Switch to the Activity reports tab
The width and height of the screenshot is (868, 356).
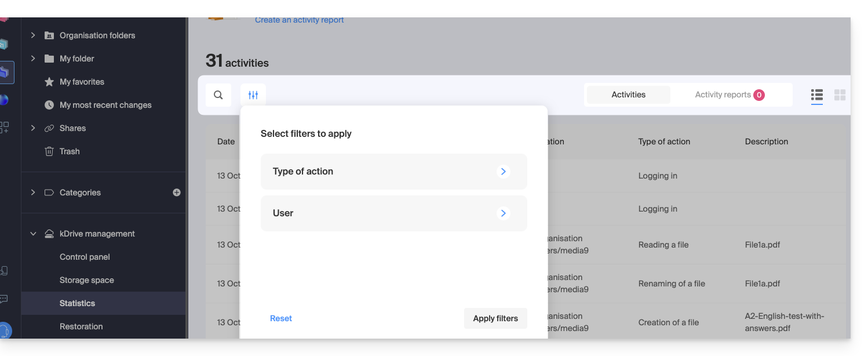[x=729, y=95]
